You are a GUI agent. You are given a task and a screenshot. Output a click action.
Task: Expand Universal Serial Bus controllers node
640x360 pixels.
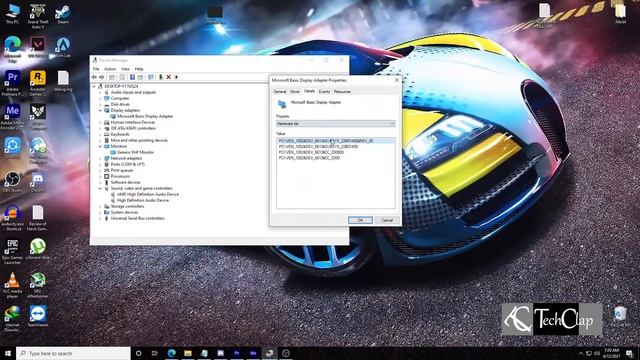(100, 218)
